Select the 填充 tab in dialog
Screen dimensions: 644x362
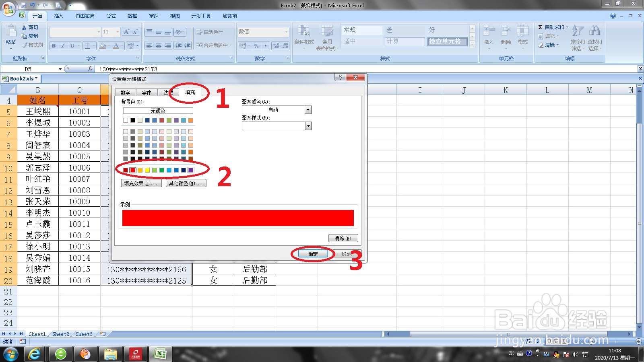pos(190,92)
